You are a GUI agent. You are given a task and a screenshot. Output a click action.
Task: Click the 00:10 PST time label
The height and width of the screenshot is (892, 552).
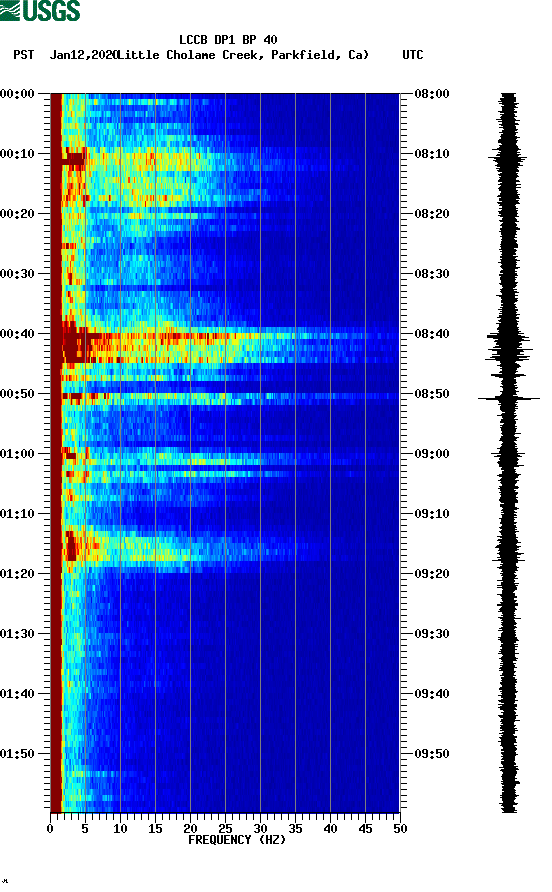18,154
